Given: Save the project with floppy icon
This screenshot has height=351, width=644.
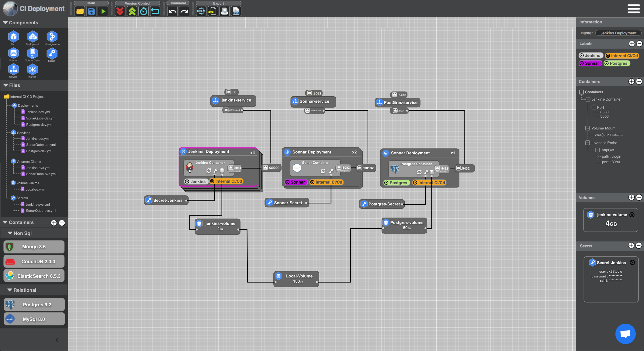Looking at the screenshot, I should tap(92, 12).
